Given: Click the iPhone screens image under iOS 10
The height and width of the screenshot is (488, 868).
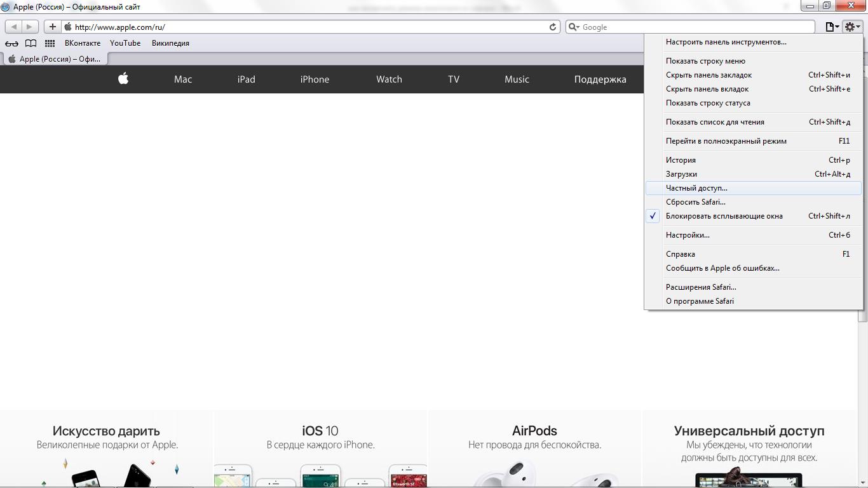Looking at the screenshot, I should click(320, 475).
